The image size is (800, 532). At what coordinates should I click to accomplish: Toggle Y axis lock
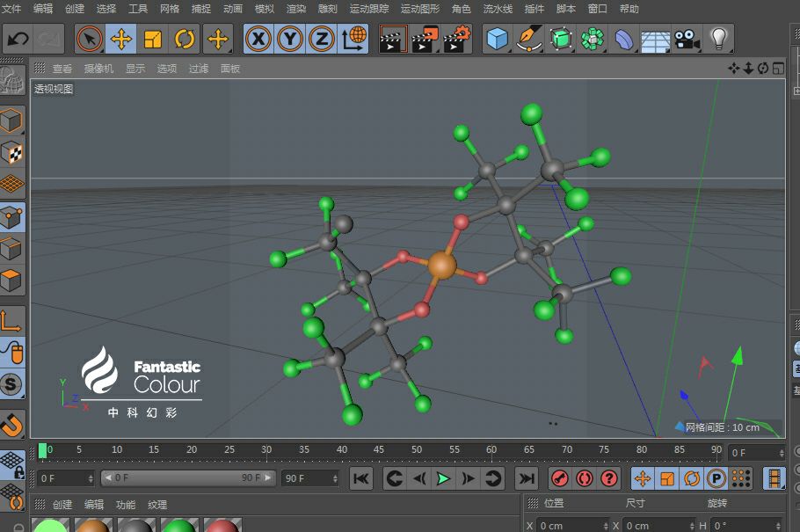click(x=290, y=39)
